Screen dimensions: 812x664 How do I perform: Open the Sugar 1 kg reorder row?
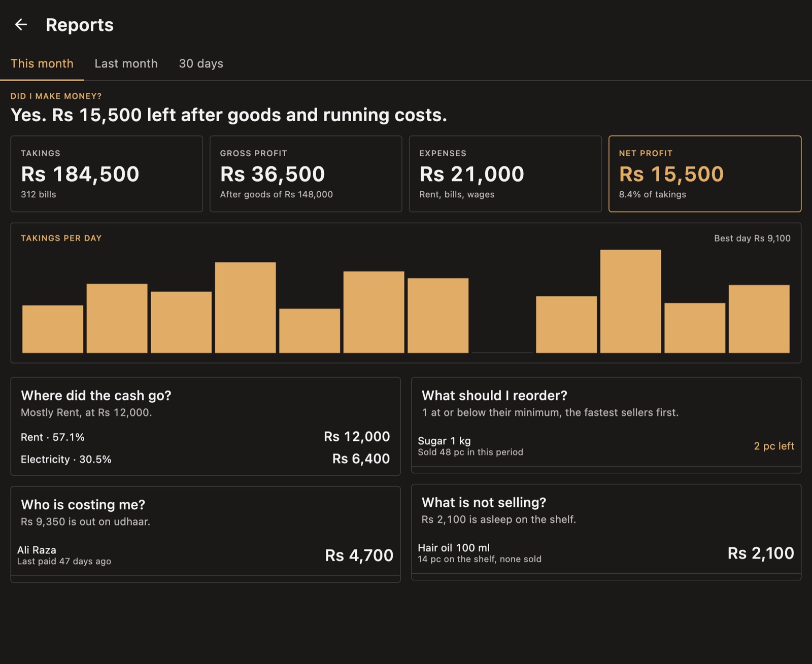[x=606, y=446]
